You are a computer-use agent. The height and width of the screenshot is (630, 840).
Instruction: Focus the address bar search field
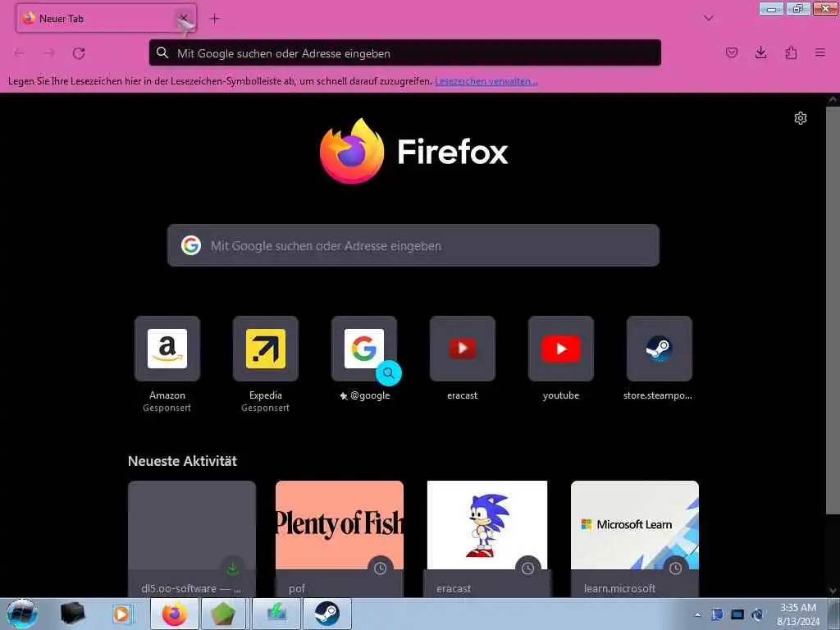click(x=405, y=53)
